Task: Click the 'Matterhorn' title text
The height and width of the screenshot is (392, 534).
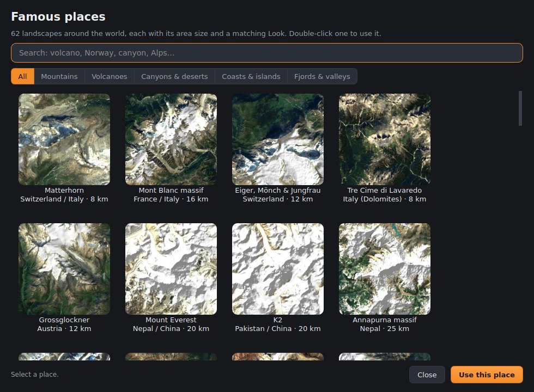Action: pos(64,190)
